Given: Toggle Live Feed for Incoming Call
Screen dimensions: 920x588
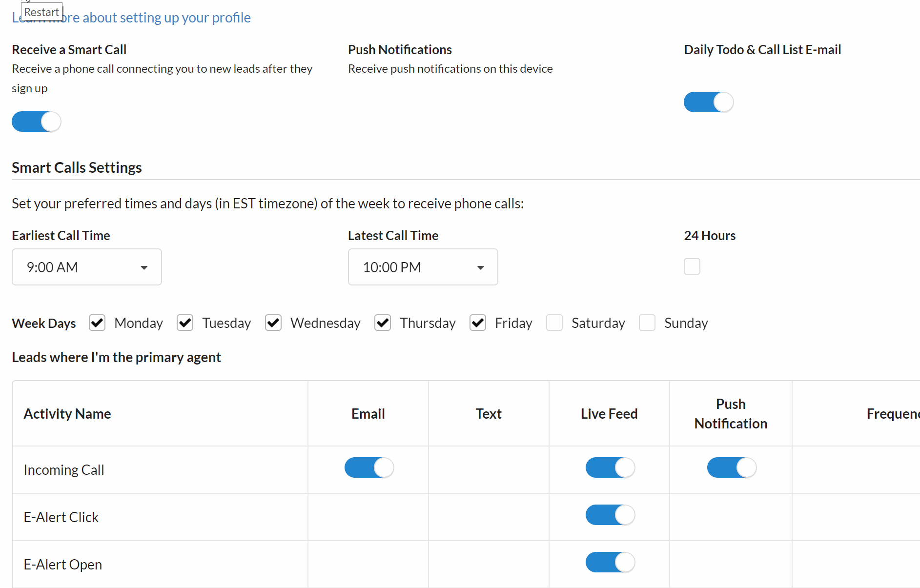Looking at the screenshot, I should (x=610, y=467).
